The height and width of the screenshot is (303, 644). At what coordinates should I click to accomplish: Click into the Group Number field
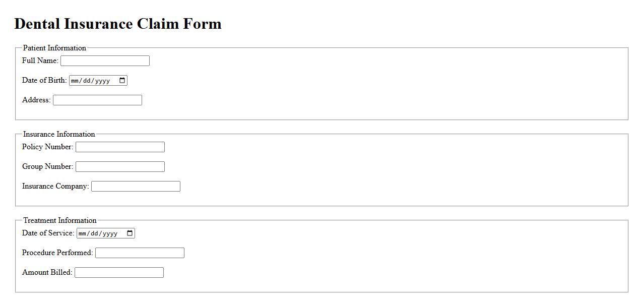click(x=120, y=167)
